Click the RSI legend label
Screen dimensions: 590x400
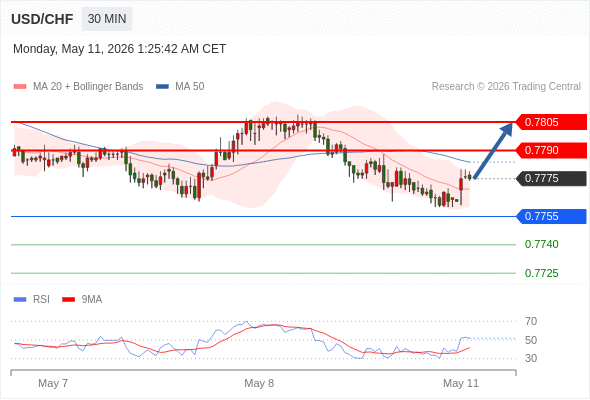(41, 300)
